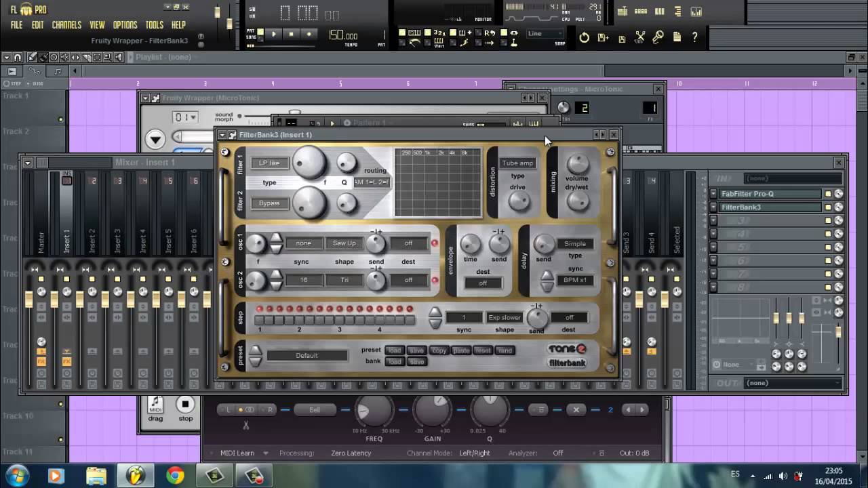The height and width of the screenshot is (488, 868).
Task: Open File Explorer from taskbar
Action: pyautogui.click(x=96, y=476)
